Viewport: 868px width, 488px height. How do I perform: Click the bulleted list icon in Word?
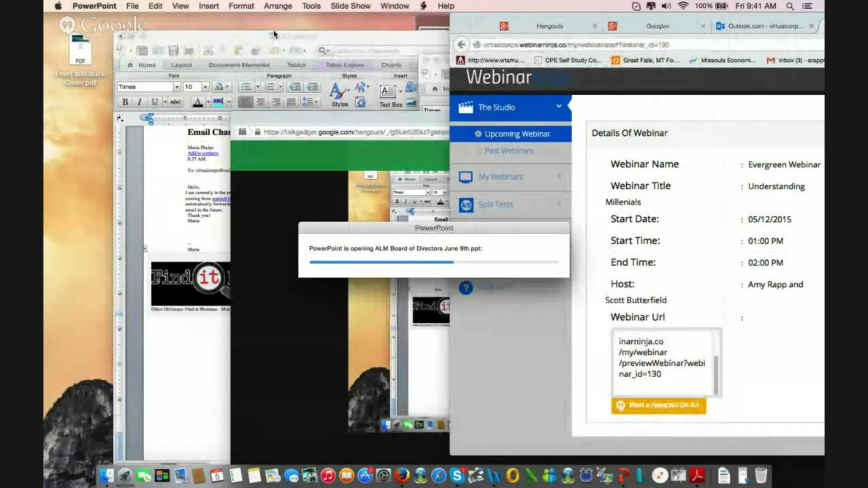(x=246, y=87)
